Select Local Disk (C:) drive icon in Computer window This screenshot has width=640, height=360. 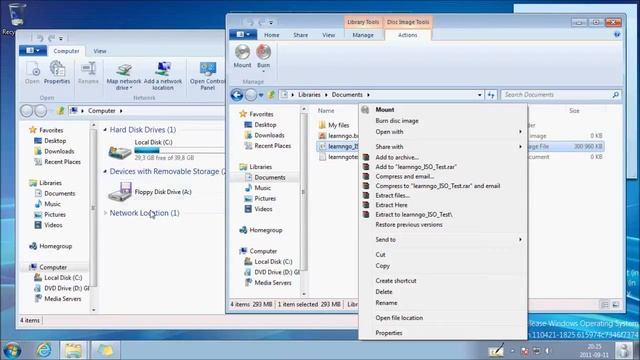tap(120, 152)
